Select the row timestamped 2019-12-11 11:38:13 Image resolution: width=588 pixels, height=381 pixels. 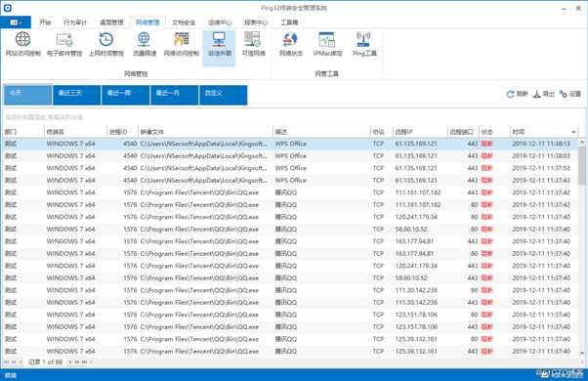pos(291,144)
